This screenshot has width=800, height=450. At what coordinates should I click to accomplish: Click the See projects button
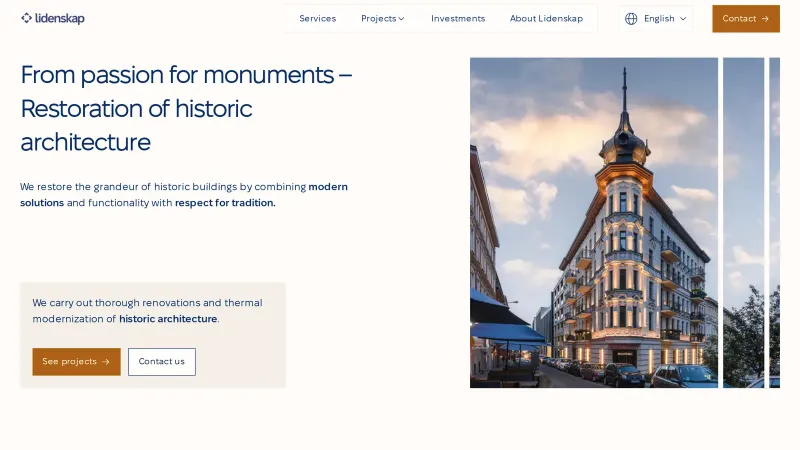[76, 362]
